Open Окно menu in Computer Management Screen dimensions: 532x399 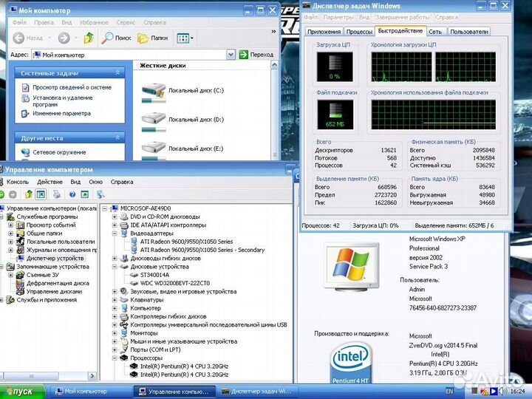click(95, 182)
